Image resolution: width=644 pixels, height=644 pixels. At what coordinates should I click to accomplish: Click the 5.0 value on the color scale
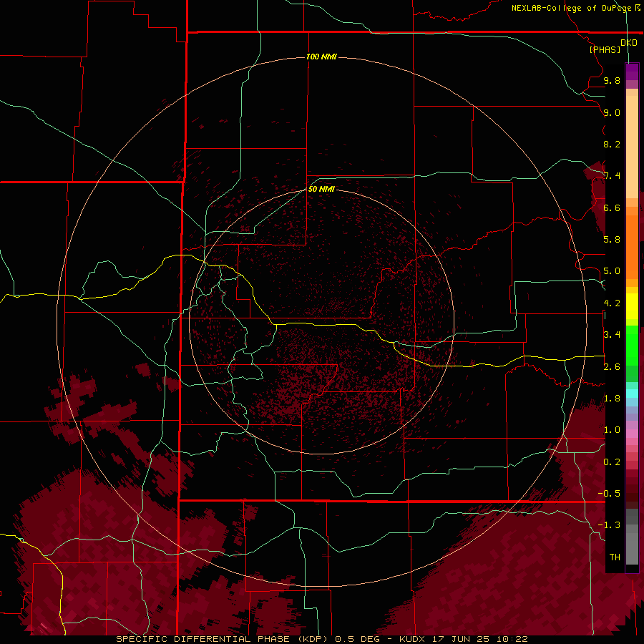(612, 271)
